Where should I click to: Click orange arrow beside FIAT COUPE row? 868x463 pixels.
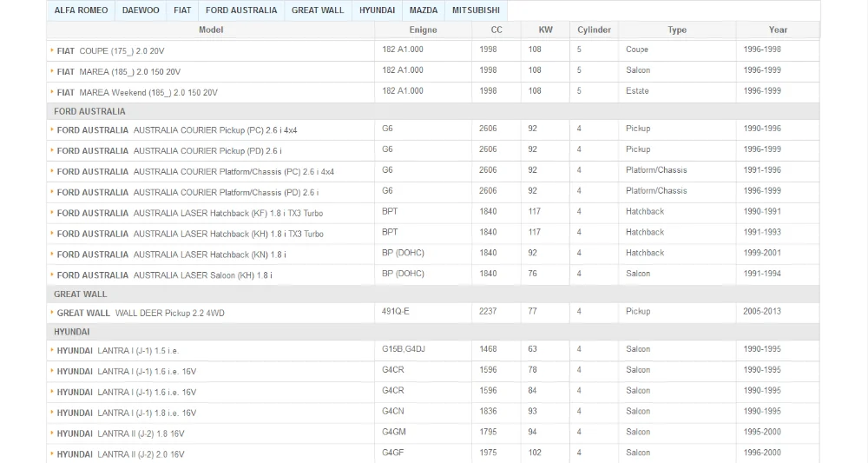click(52, 50)
